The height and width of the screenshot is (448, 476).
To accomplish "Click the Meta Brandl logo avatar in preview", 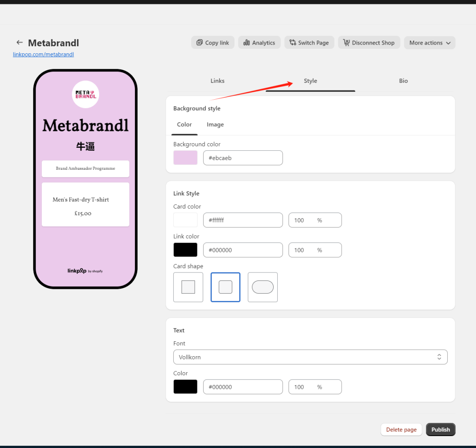I will (x=86, y=94).
